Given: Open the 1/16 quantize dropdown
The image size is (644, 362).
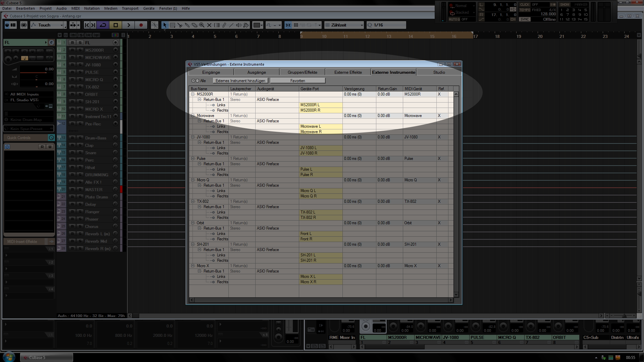Looking at the screenshot, I should [x=386, y=25].
